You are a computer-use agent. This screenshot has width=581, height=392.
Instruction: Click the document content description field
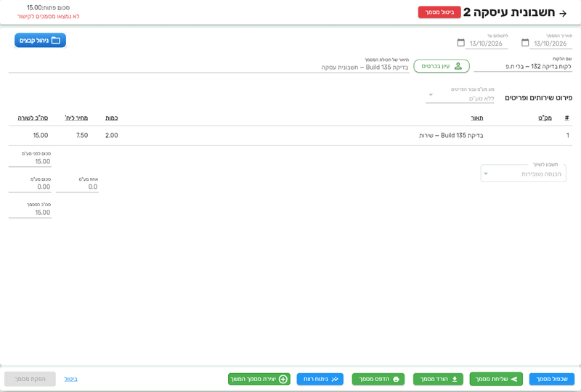[209, 68]
